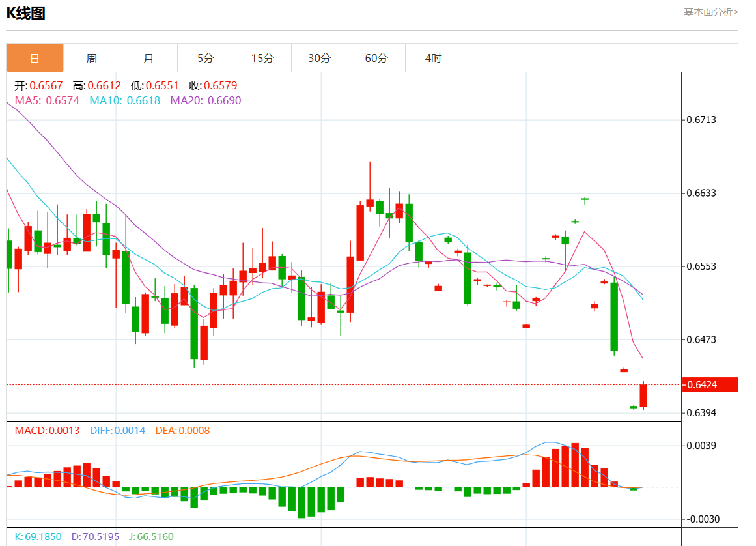Select the last red candlestick on chart
The height and width of the screenshot is (546, 756).
pyautogui.click(x=643, y=395)
